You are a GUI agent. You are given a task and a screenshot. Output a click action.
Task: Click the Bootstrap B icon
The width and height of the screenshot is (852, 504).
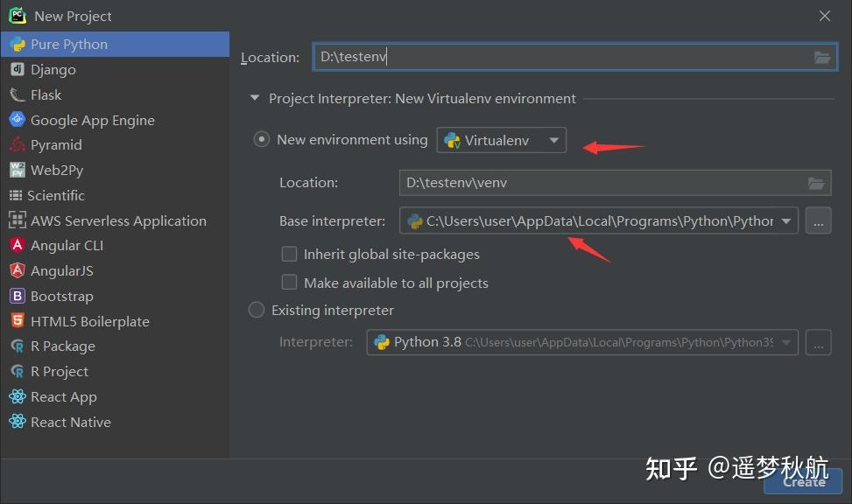[x=18, y=296]
